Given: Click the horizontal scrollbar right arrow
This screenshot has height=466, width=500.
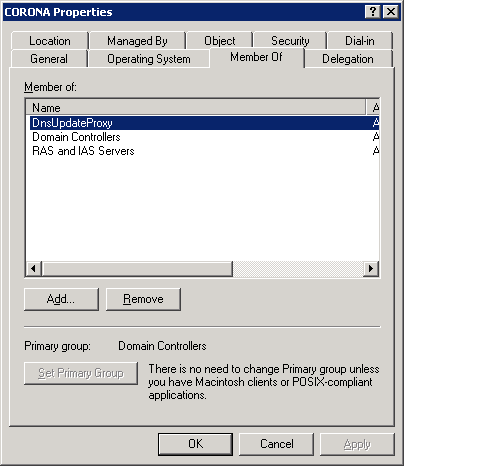Looking at the screenshot, I should pos(371,269).
